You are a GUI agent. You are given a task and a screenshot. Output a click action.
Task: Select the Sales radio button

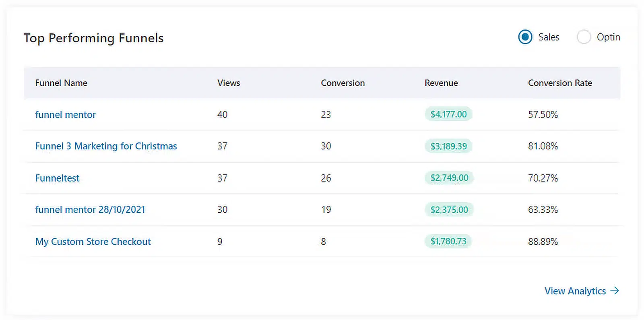coord(525,37)
